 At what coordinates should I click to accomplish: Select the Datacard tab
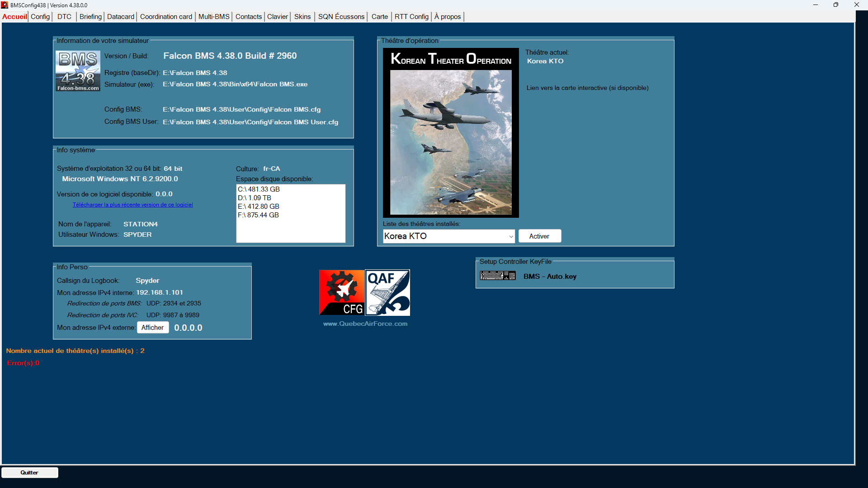(x=121, y=17)
